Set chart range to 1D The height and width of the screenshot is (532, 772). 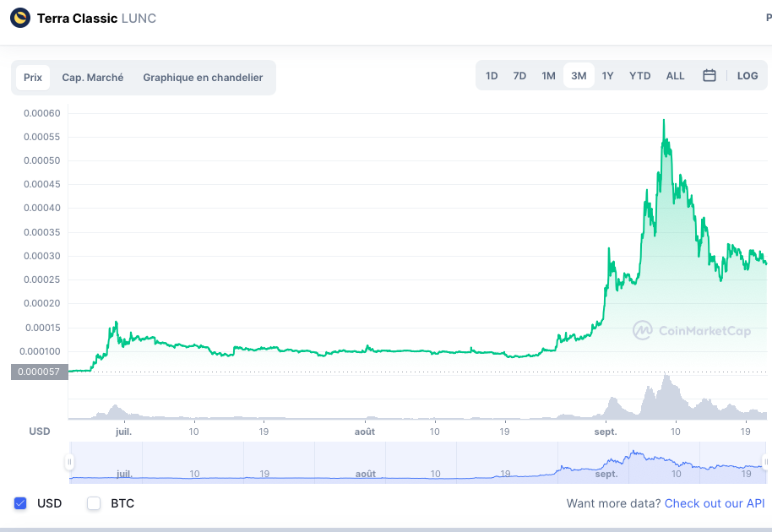click(x=492, y=76)
